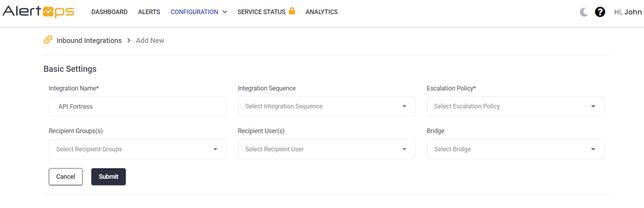Expand the Recipient User dropdown
Image resolution: width=644 pixels, height=208 pixels.
tap(326, 149)
